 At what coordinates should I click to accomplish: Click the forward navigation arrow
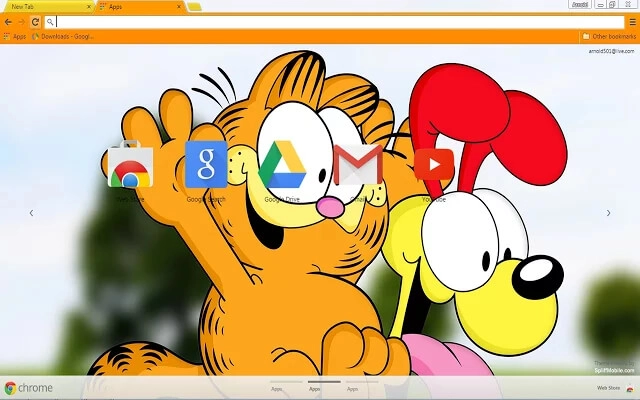pos(22,22)
